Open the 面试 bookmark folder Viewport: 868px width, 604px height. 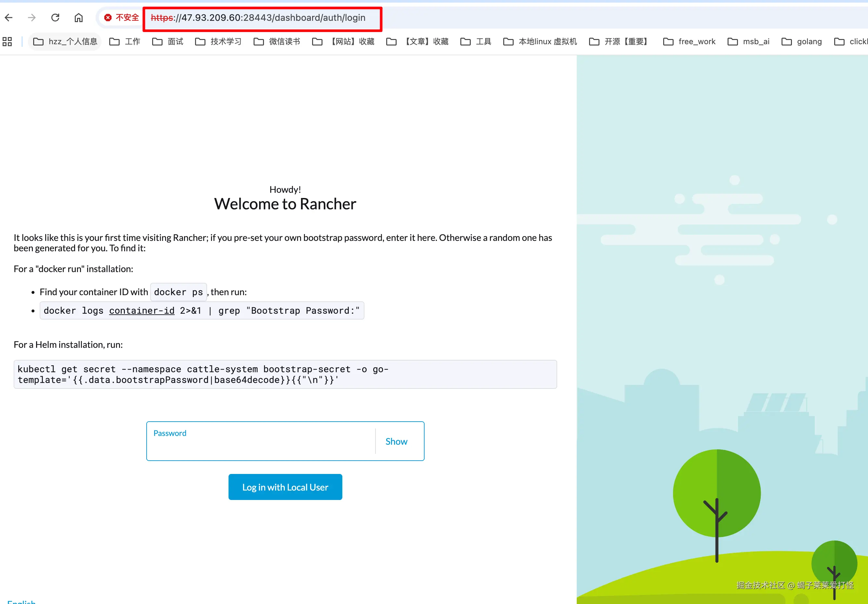(168, 42)
